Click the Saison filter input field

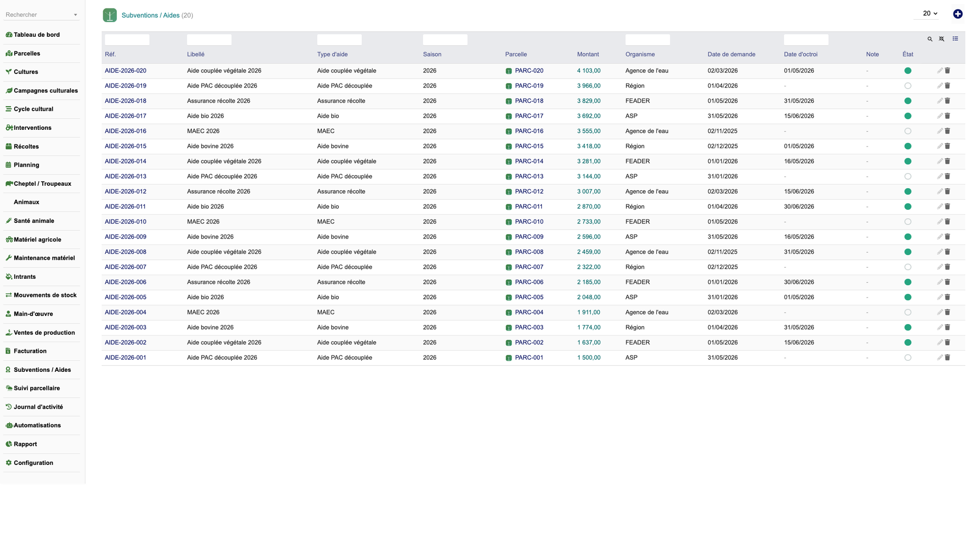(x=445, y=39)
